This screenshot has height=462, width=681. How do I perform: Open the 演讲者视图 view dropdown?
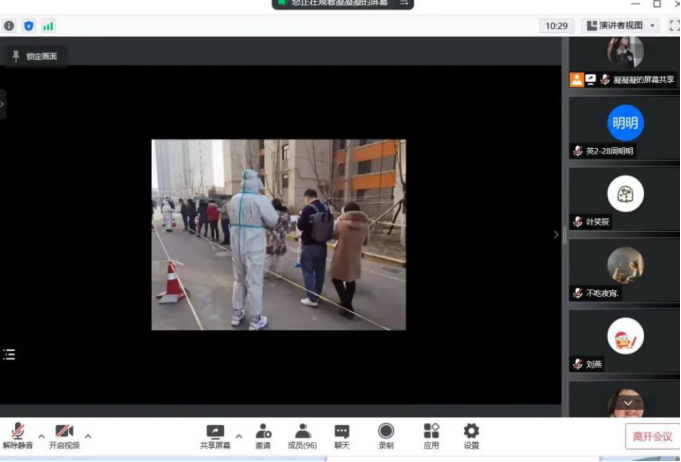(621, 25)
